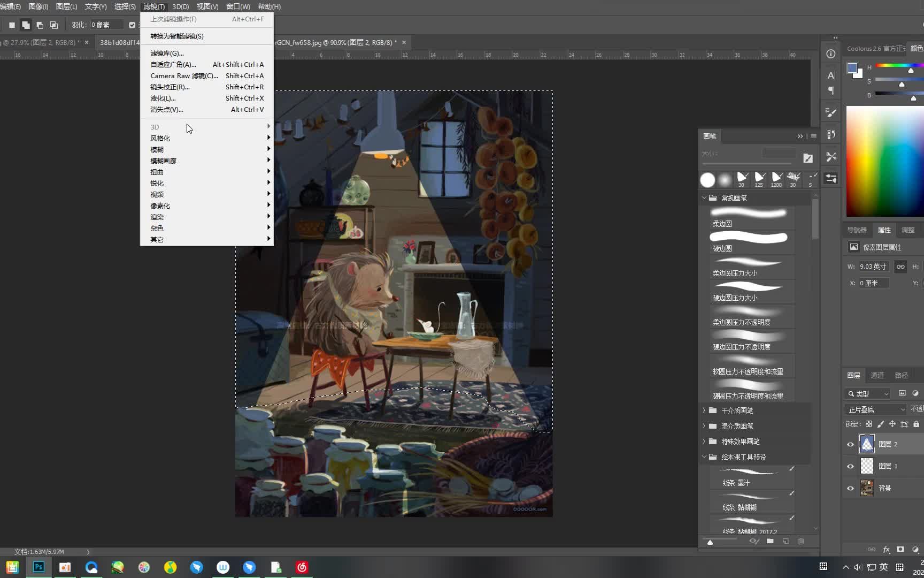Choose 液化(L)... from the filter menu
Image resolution: width=924 pixels, height=578 pixels.
[x=206, y=98]
